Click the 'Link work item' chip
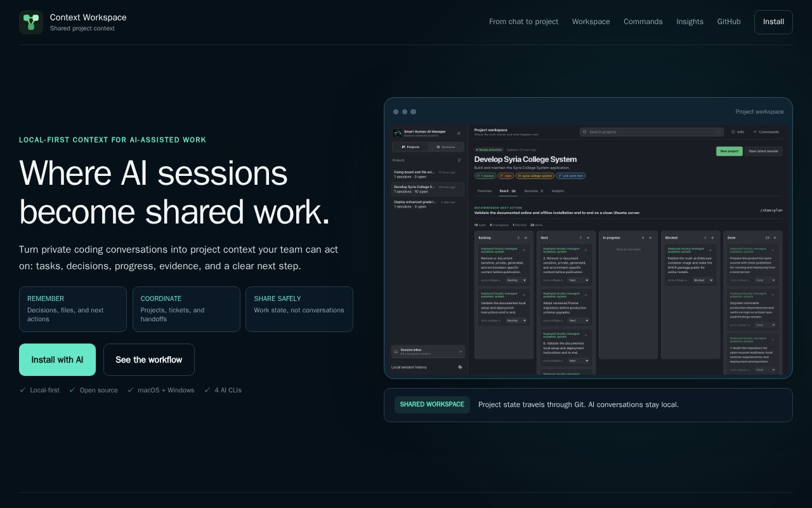This screenshot has width=812, height=508. 571,176
